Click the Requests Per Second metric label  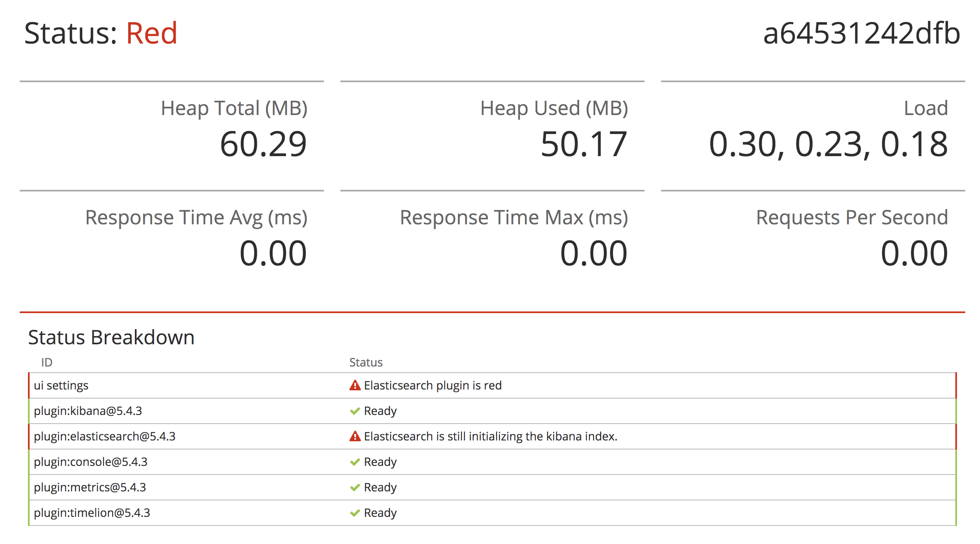coord(852,217)
